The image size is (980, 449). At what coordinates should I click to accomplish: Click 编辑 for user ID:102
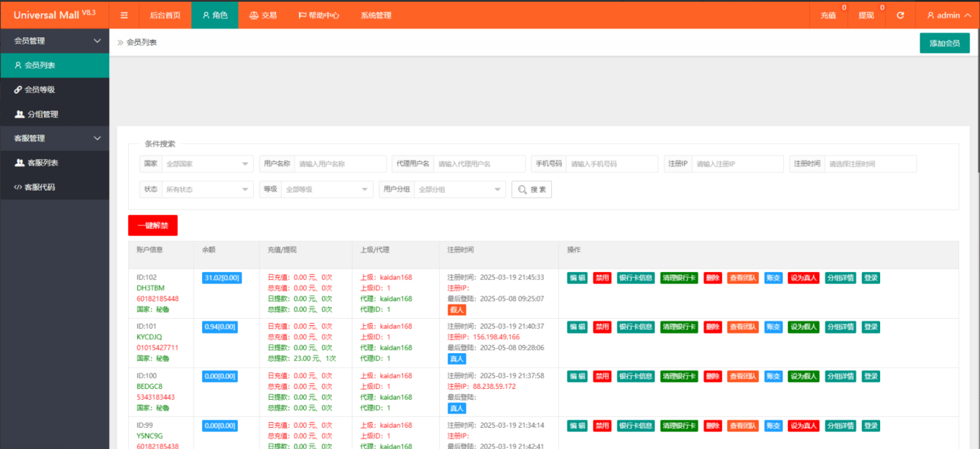pos(577,278)
